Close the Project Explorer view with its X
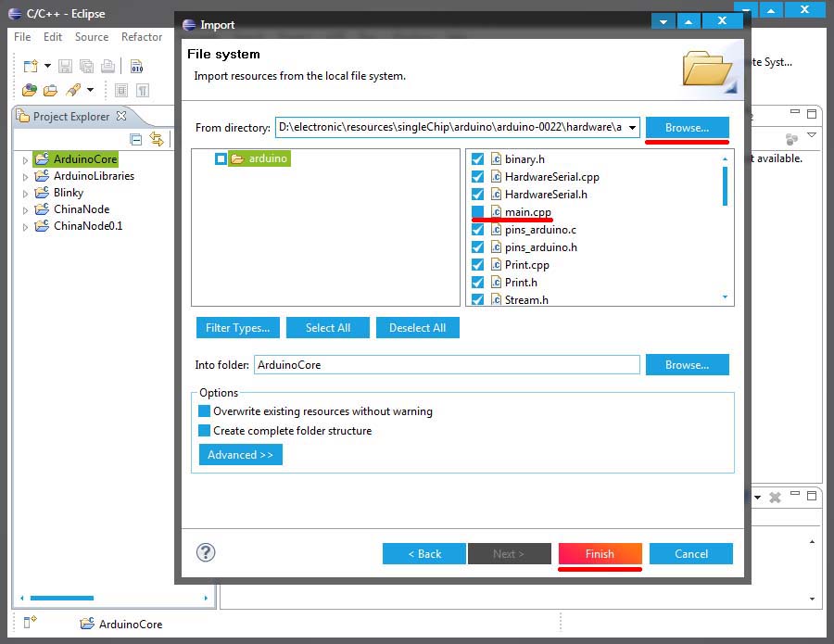834x644 pixels. click(121, 116)
